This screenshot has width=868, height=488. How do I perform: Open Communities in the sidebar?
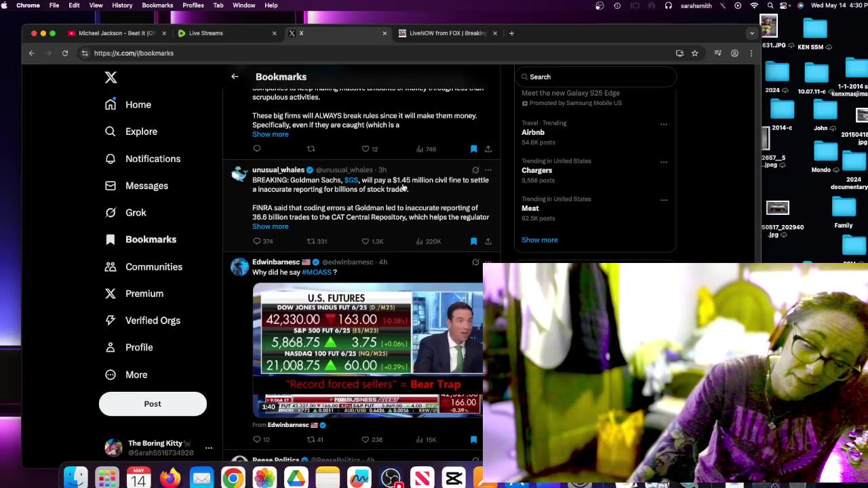(x=144, y=266)
